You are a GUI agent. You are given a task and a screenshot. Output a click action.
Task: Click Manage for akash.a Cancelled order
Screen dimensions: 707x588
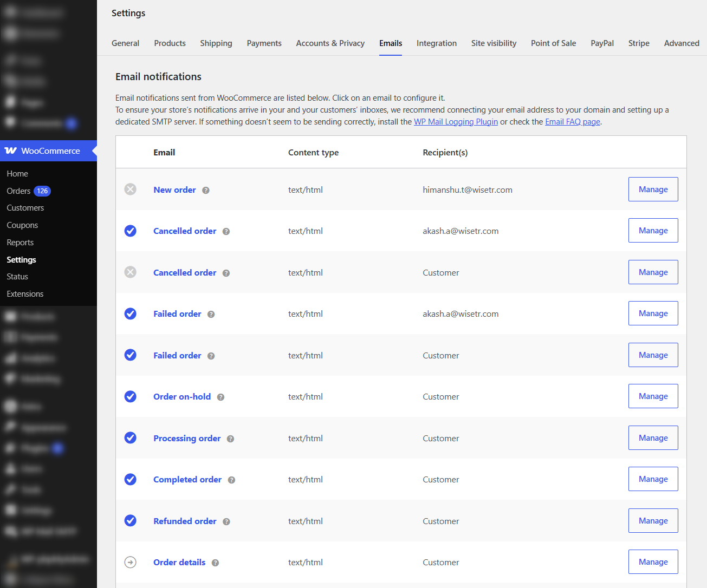(653, 231)
